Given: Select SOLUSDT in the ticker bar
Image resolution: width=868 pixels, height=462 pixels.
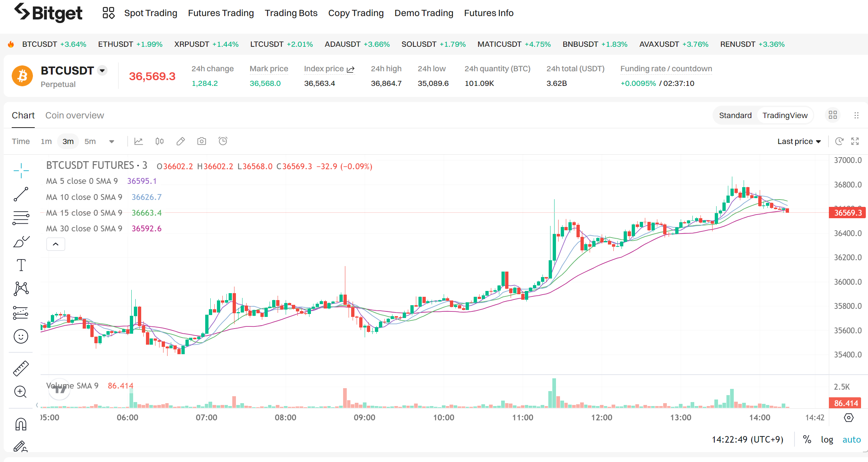Looking at the screenshot, I should point(433,44).
